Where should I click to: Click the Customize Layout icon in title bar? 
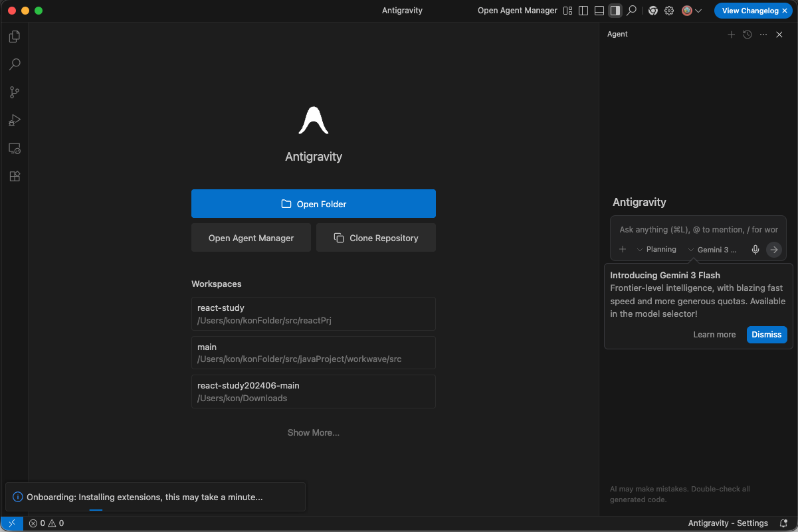[x=567, y=11]
